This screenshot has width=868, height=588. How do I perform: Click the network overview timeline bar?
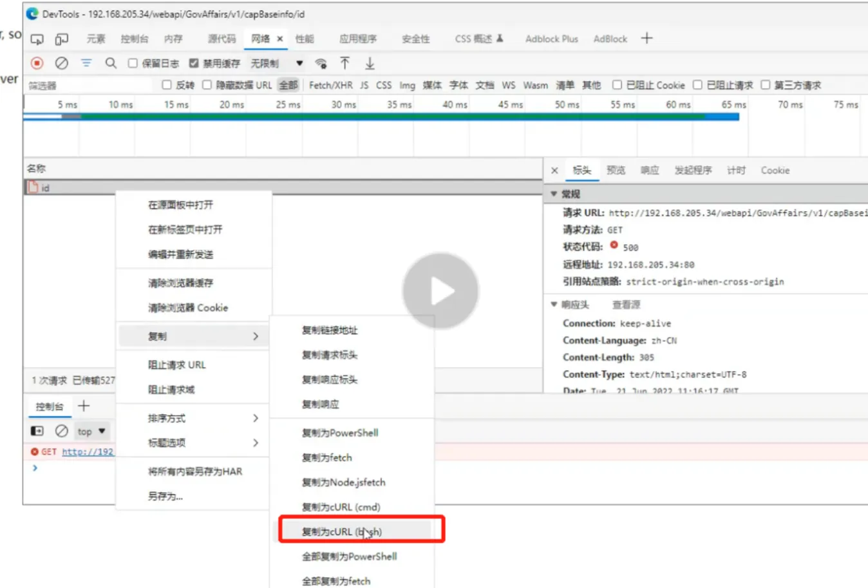coord(381,117)
